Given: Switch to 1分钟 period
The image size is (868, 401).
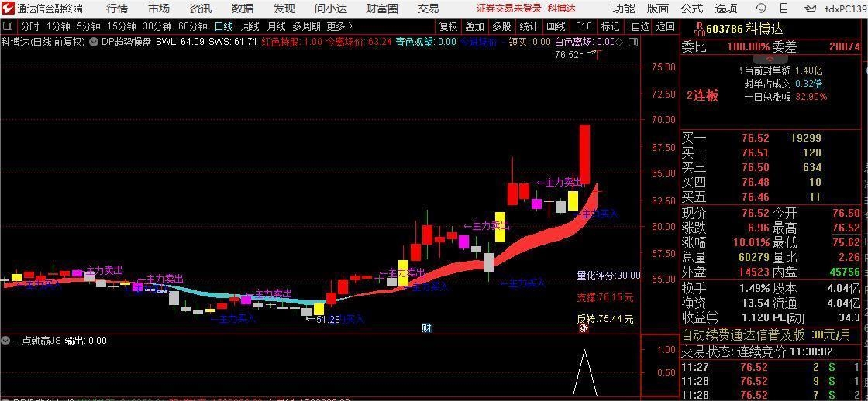Looking at the screenshot, I should 58,26.
